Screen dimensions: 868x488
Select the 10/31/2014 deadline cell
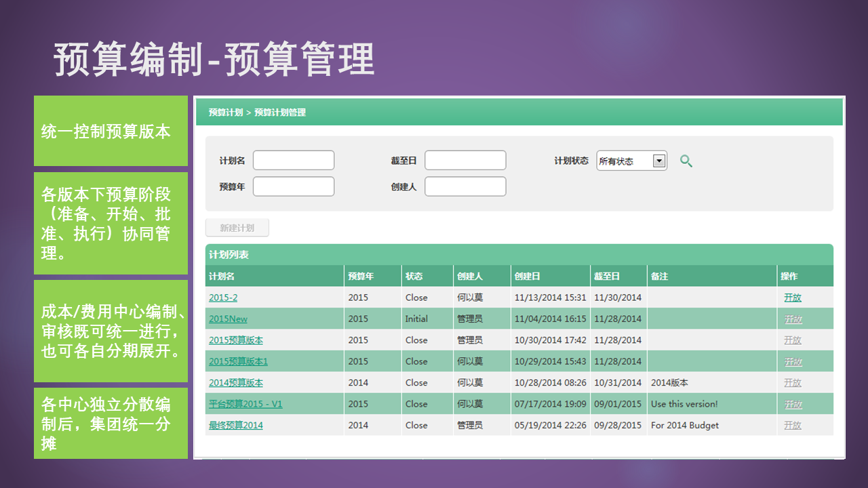tap(618, 383)
